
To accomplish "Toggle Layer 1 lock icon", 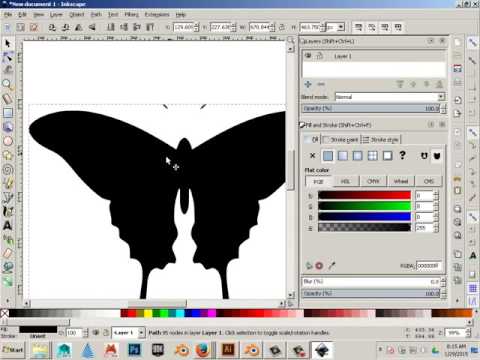I will (319, 56).
